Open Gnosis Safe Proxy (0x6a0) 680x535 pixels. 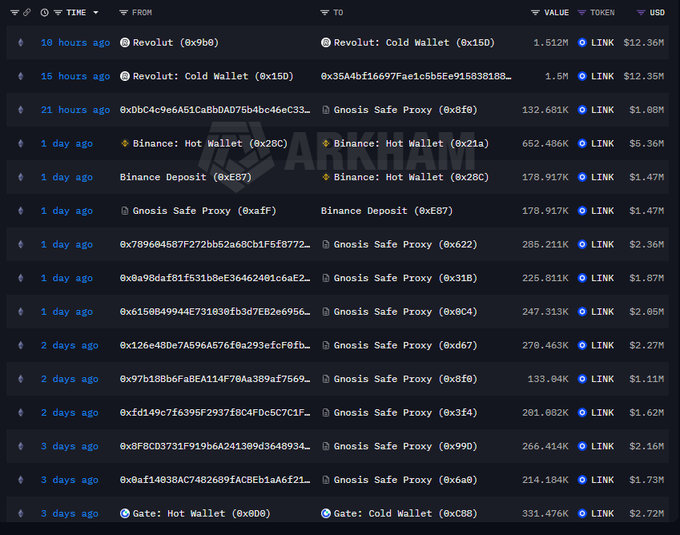(x=405, y=480)
